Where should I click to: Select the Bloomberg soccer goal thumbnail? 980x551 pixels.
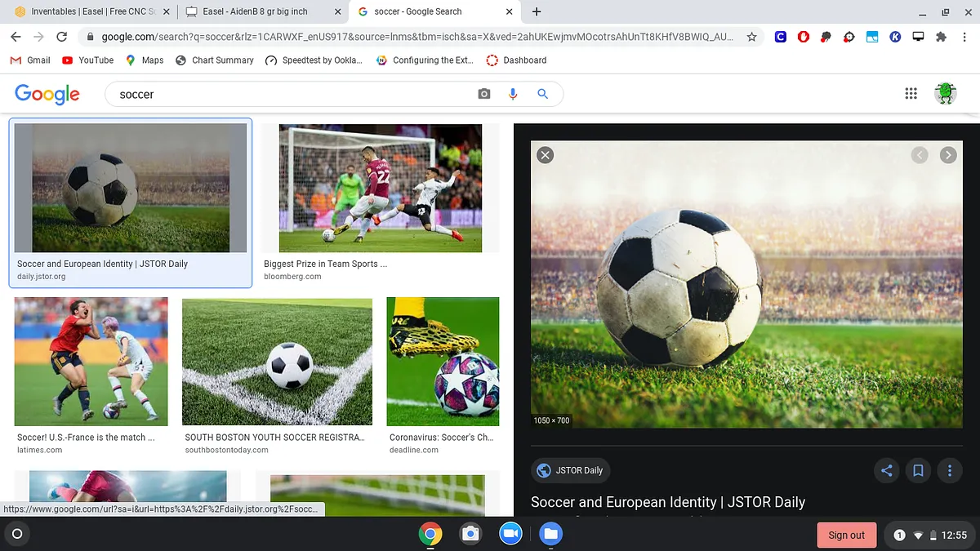(381, 189)
